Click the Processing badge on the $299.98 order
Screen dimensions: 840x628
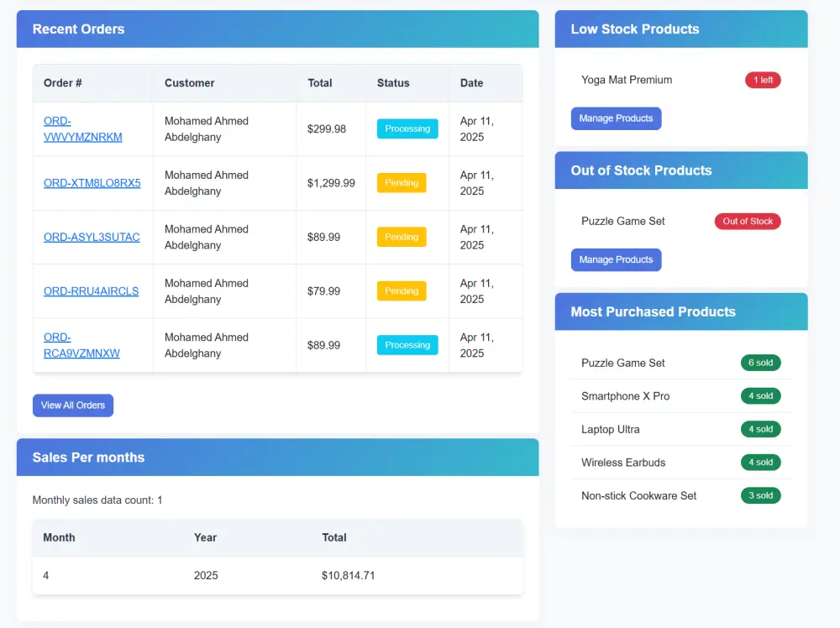coord(407,128)
